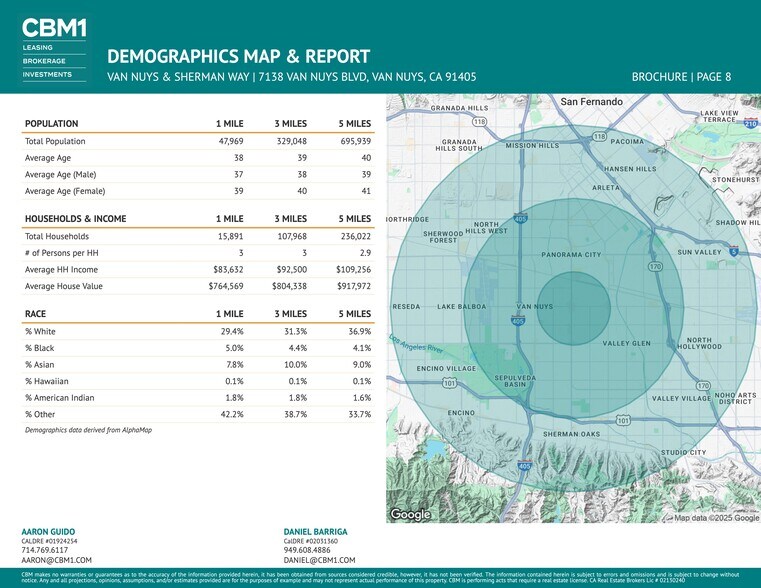Click the 170 shield near Panorama City
The height and width of the screenshot is (588, 761).
(654, 267)
